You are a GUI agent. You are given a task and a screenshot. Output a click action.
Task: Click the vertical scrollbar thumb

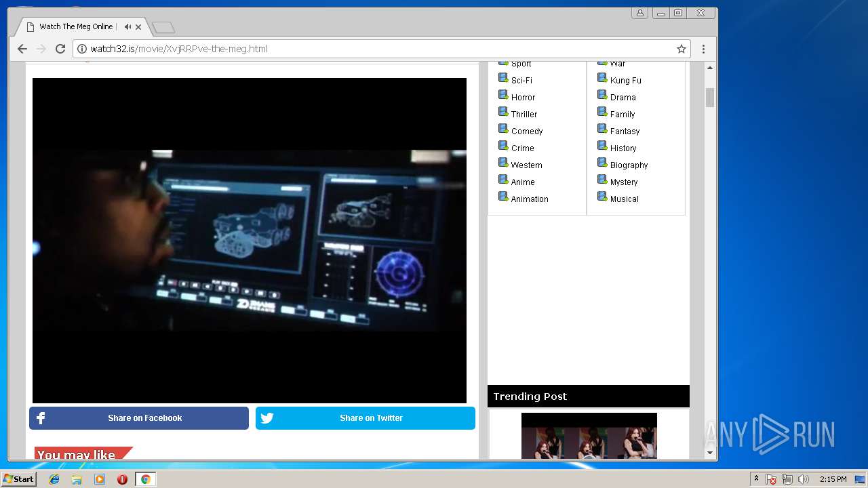point(710,97)
